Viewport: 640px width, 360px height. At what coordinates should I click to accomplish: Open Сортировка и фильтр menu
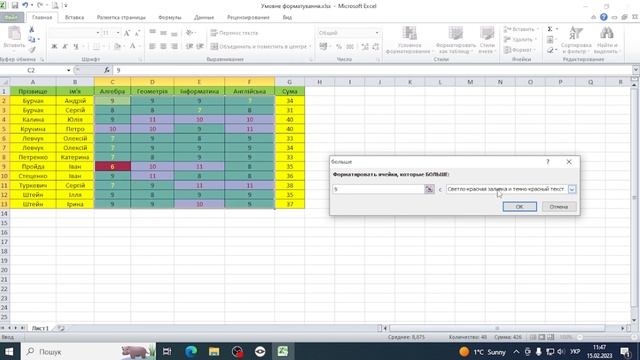(576, 40)
